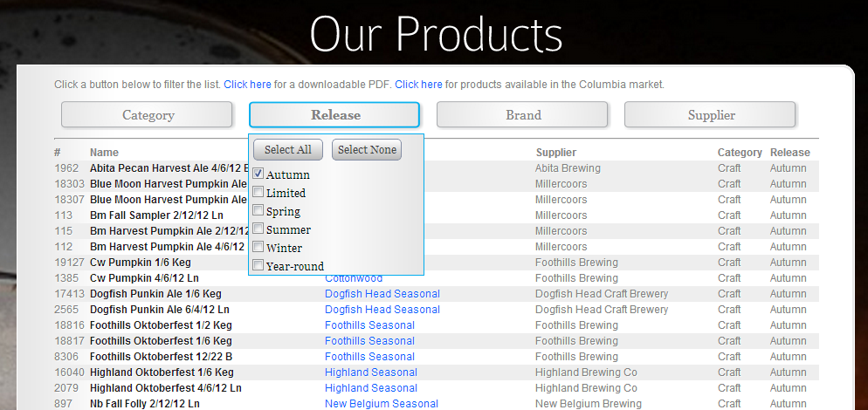Open Foothills Seasonal for Oktoberfest 1/2 Keg

point(369,325)
